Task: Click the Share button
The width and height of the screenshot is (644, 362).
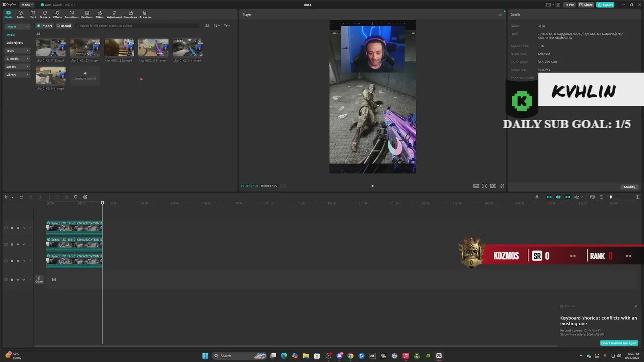Action: 586,5
